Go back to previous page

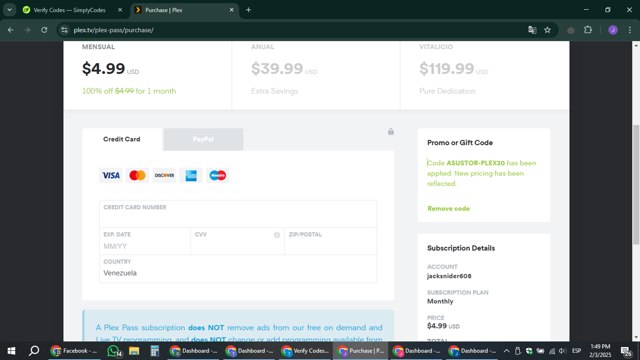(11, 30)
